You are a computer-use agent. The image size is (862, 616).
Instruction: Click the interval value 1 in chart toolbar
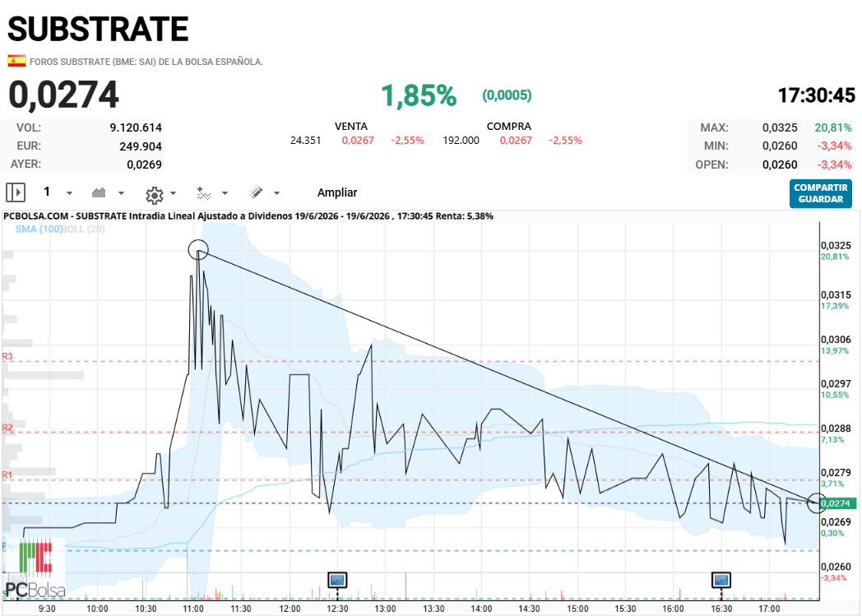coord(47,192)
